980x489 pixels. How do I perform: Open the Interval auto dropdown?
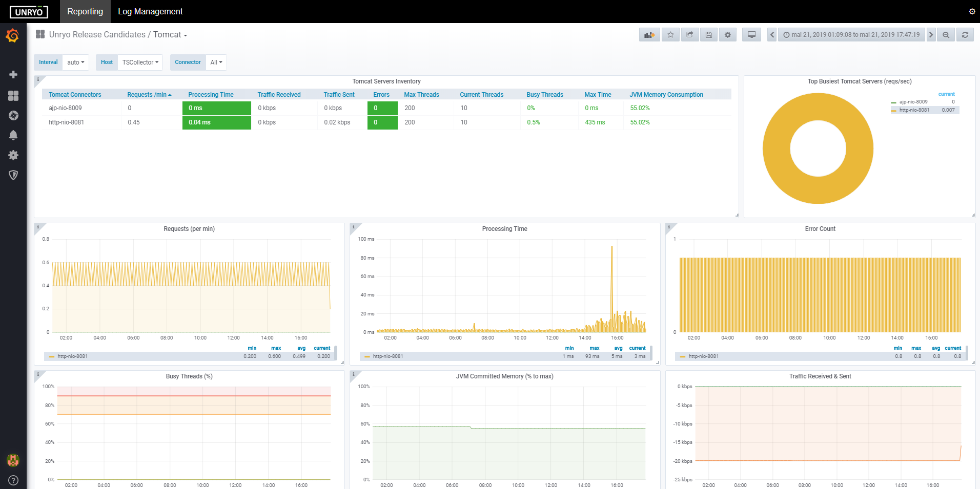pyautogui.click(x=76, y=62)
